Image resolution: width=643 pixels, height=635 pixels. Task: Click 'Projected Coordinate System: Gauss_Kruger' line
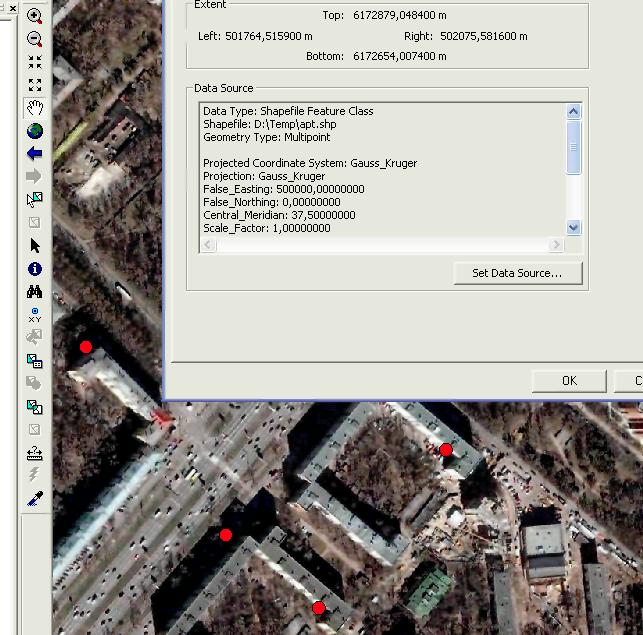click(310, 163)
